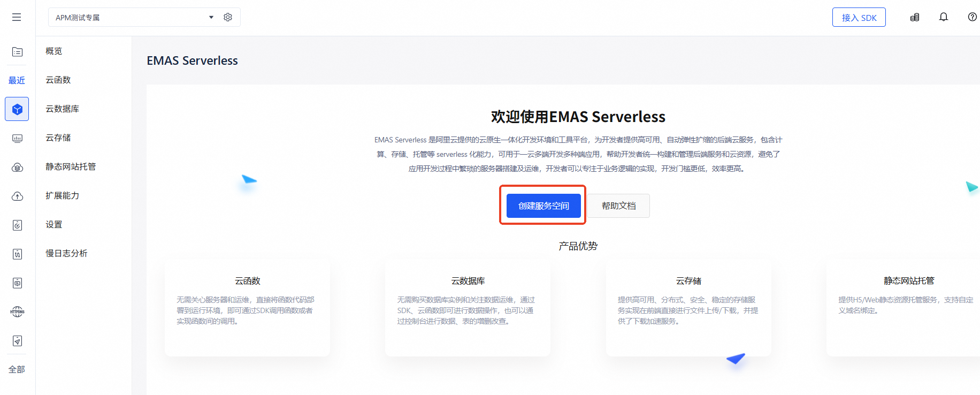Click the 帮助文档 button
This screenshot has height=395, width=980.
(x=619, y=206)
